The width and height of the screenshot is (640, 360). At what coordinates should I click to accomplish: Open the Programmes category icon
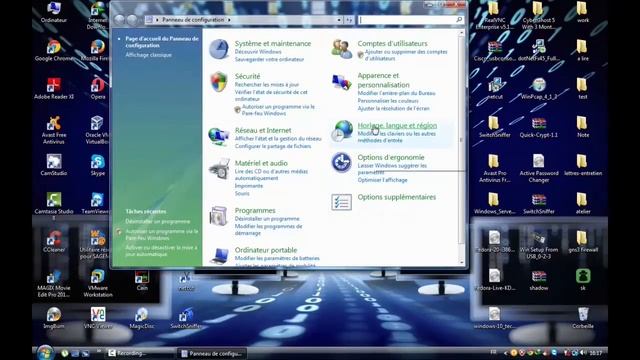point(219,216)
